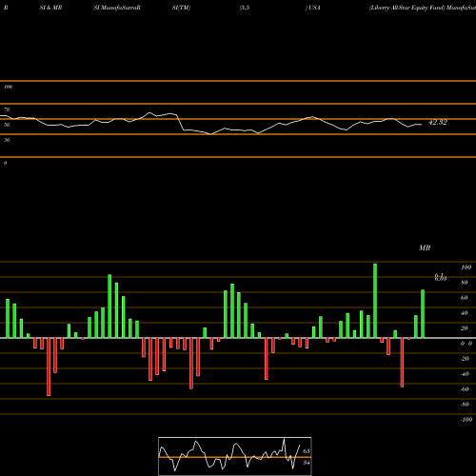Click the 20 label on the MR axis
Image resolution: width=476 pixels, height=476 pixels.
coord(465,328)
